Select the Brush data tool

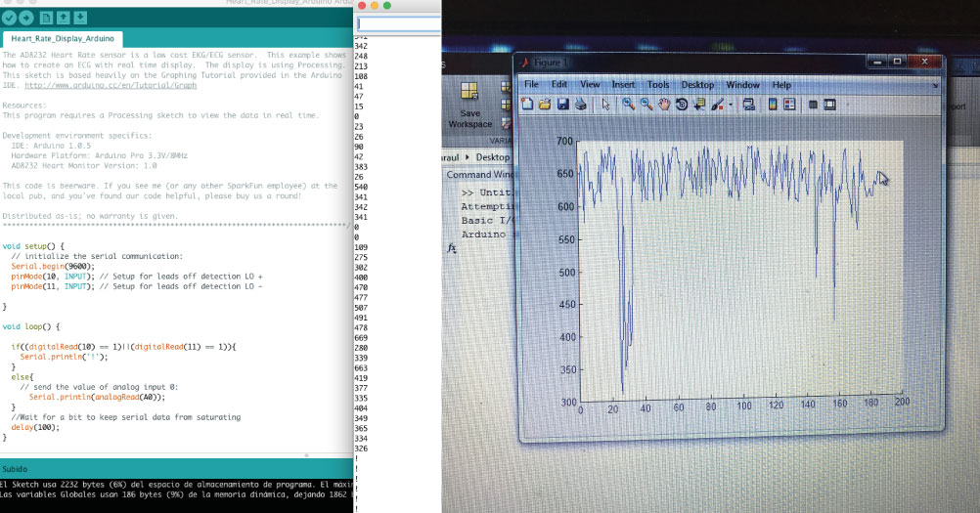click(x=717, y=105)
